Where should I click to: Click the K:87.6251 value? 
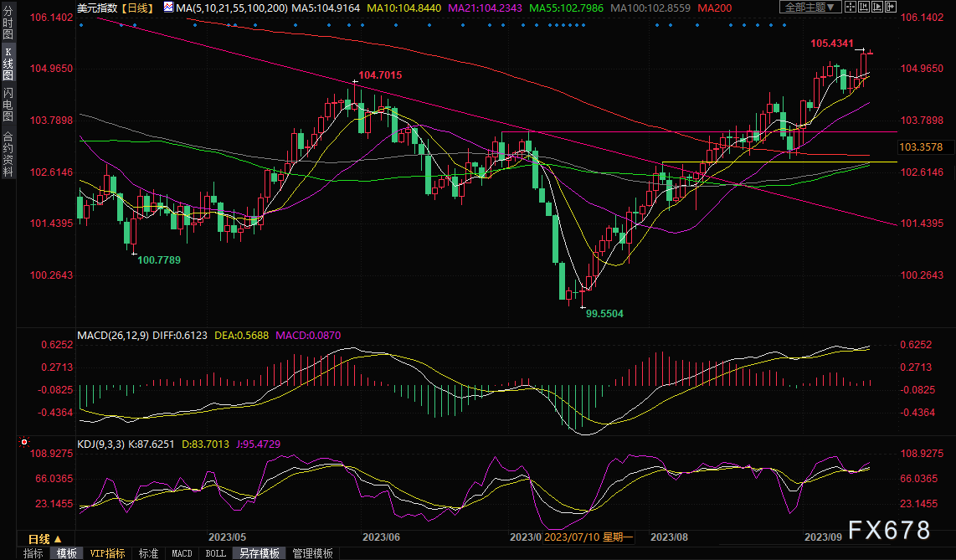(x=152, y=444)
